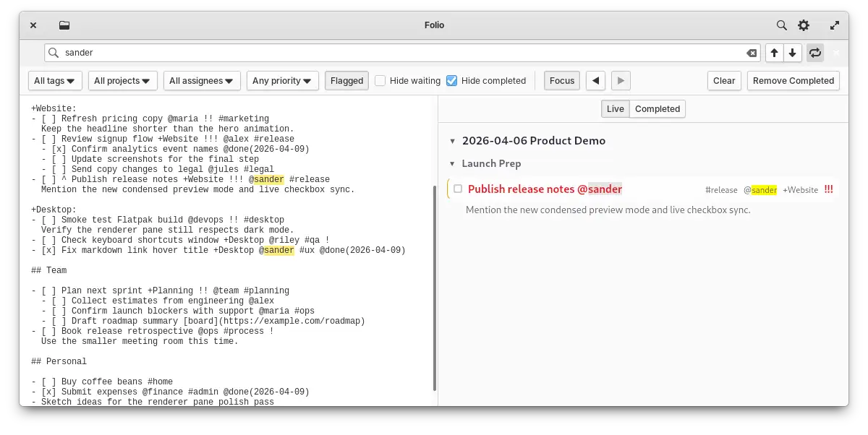The width and height of the screenshot is (868, 435).
Task: Click the Clear filters button
Action: 724,81
